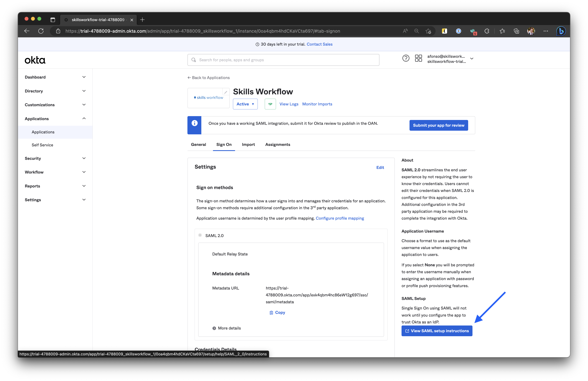588x381 pixels.
Task: Open the Bing chat sidebar icon
Action: click(x=561, y=31)
